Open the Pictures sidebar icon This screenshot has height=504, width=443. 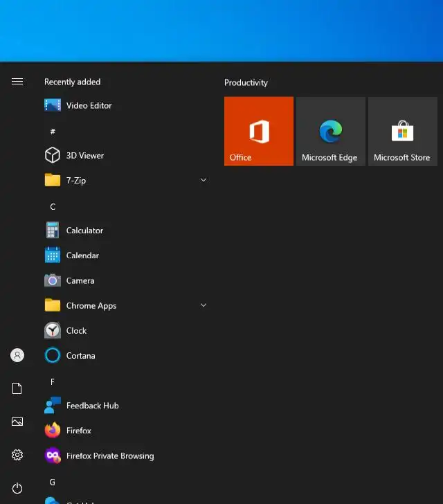(x=17, y=422)
